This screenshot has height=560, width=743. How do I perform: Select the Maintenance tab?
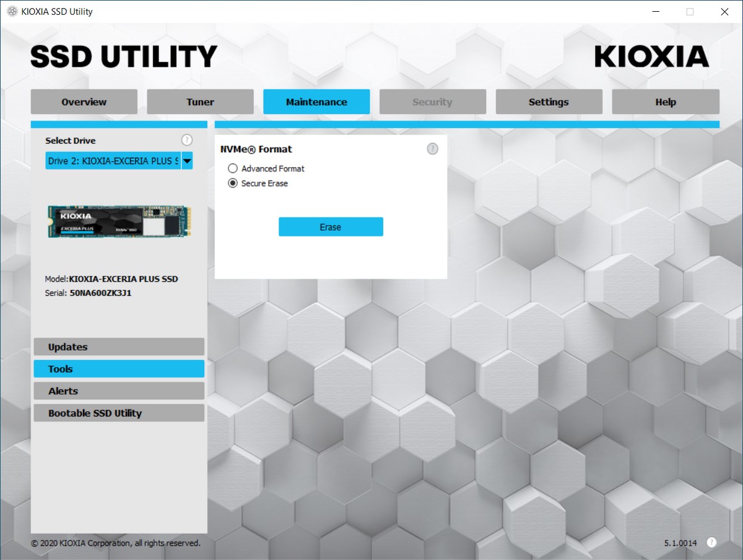pyautogui.click(x=316, y=102)
